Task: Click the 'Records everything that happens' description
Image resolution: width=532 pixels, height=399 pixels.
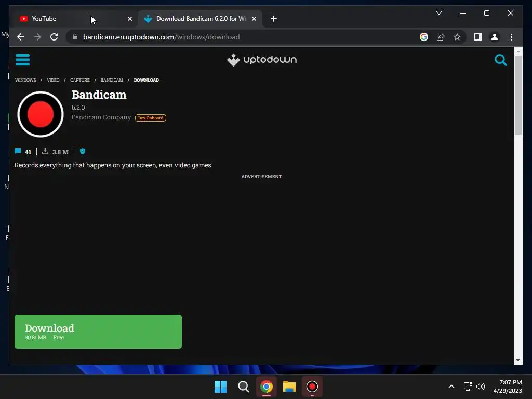Action: pyautogui.click(x=113, y=165)
